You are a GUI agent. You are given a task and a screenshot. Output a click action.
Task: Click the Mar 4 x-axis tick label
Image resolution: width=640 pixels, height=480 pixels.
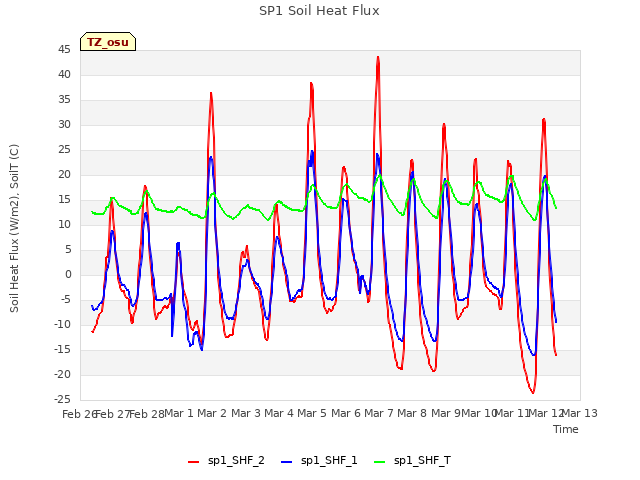pyautogui.click(x=279, y=413)
